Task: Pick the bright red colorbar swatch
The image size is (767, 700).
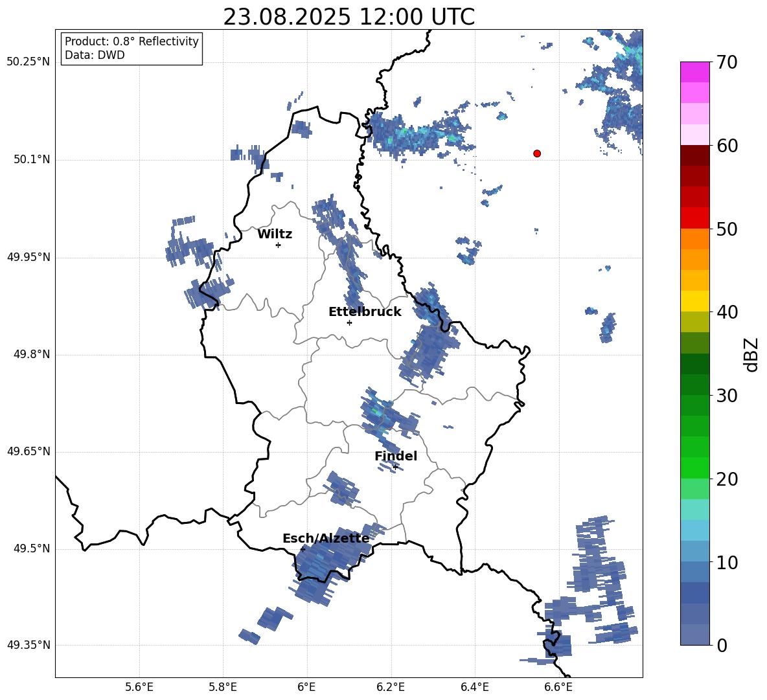Action: click(x=695, y=218)
